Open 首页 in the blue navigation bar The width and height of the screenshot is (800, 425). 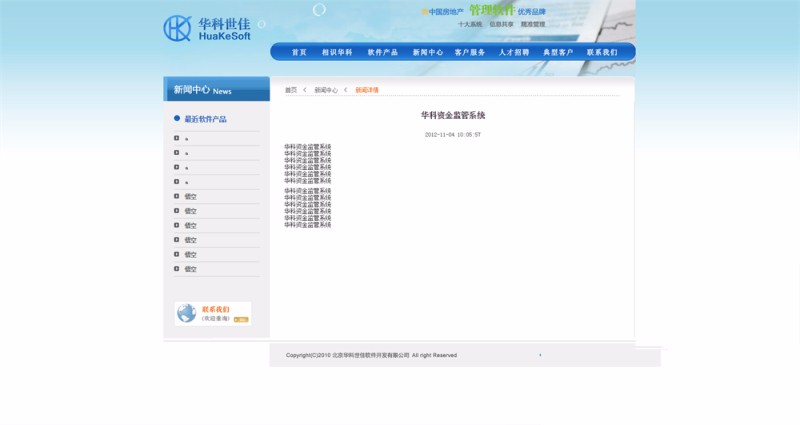299,52
